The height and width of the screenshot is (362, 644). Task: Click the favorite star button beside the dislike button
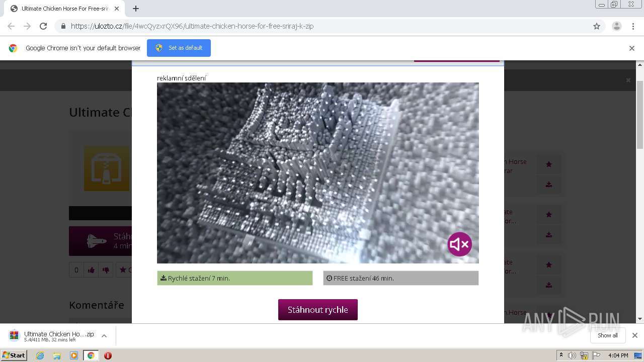point(124,270)
